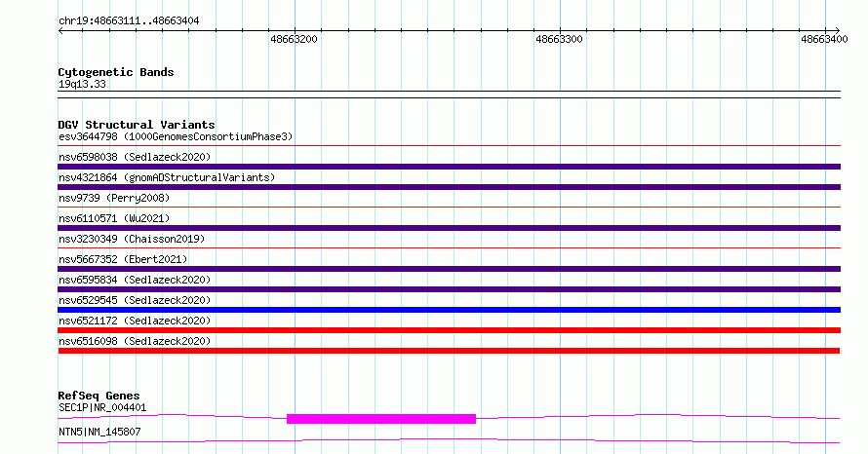Click the DGV Structural Variants track title
This screenshot has width=868, height=454.
[x=137, y=125]
